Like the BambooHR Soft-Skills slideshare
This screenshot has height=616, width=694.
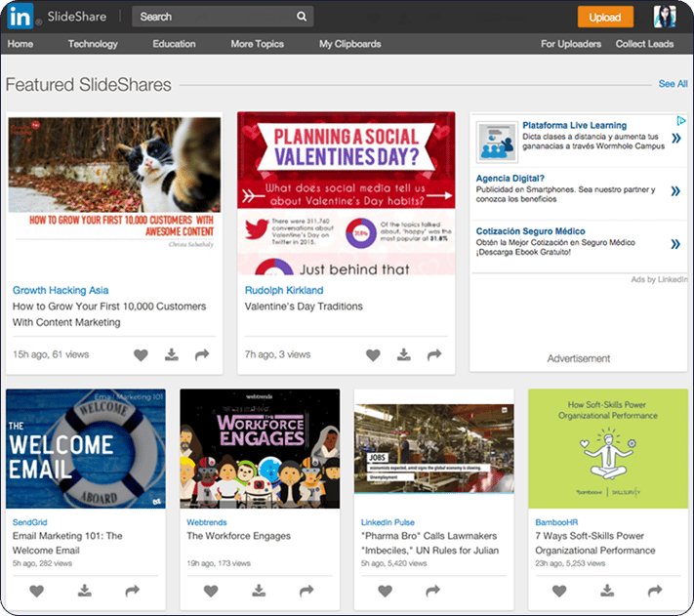click(x=559, y=591)
